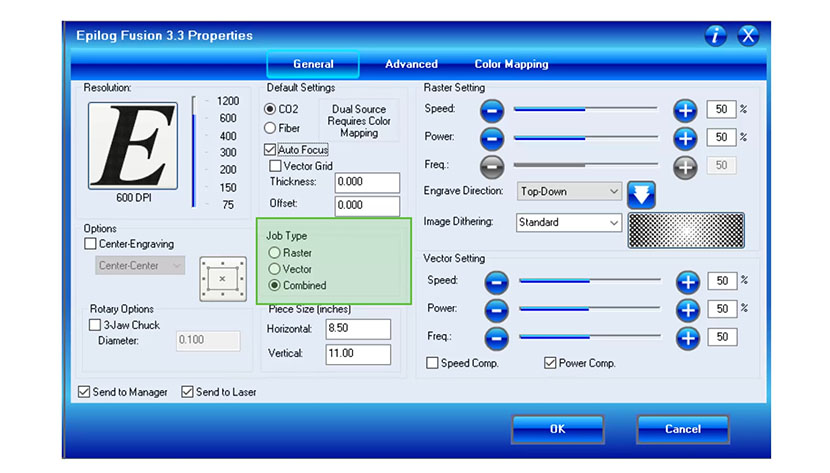The height and width of the screenshot is (473, 830).
Task: Enable the Center-Engraving checkbox
Action: pyautogui.click(x=91, y=243)
